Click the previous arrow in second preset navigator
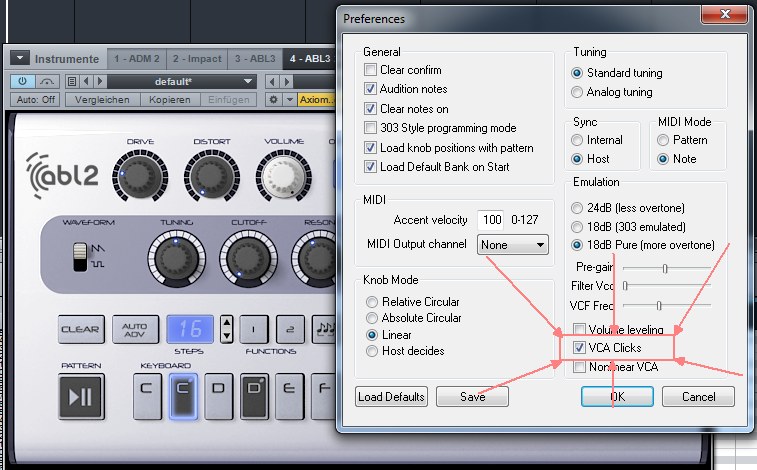 pos(272,81)
